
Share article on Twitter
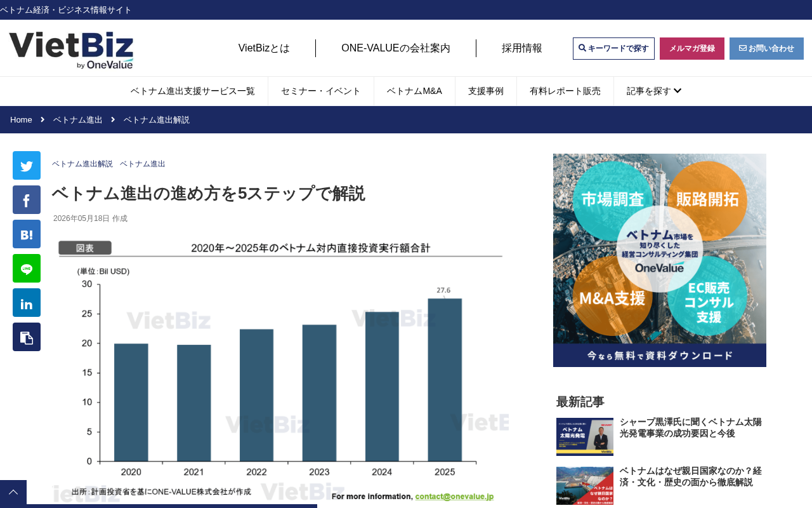27,166
